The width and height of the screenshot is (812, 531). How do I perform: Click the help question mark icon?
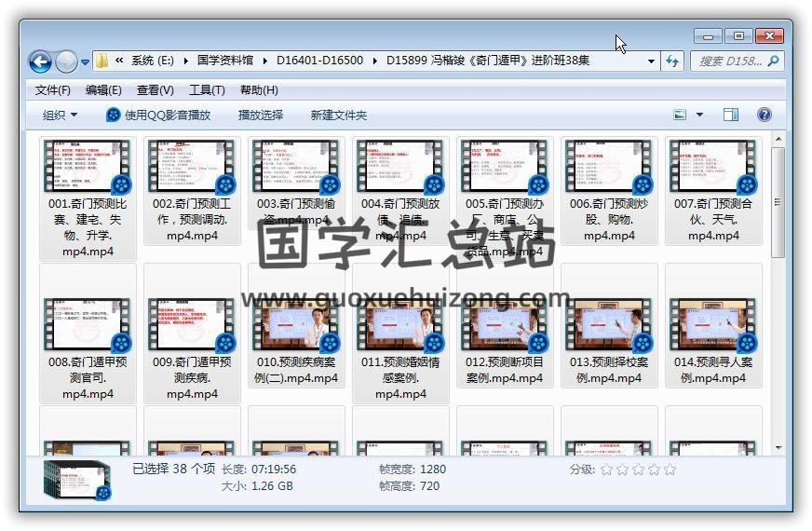click(x=765, y=115)
